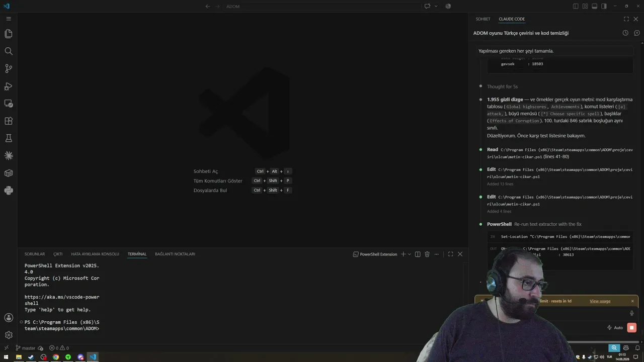The image size is (644, 362).
Task: Open the ÇIKTI panel tab
Action: (58, 254)
